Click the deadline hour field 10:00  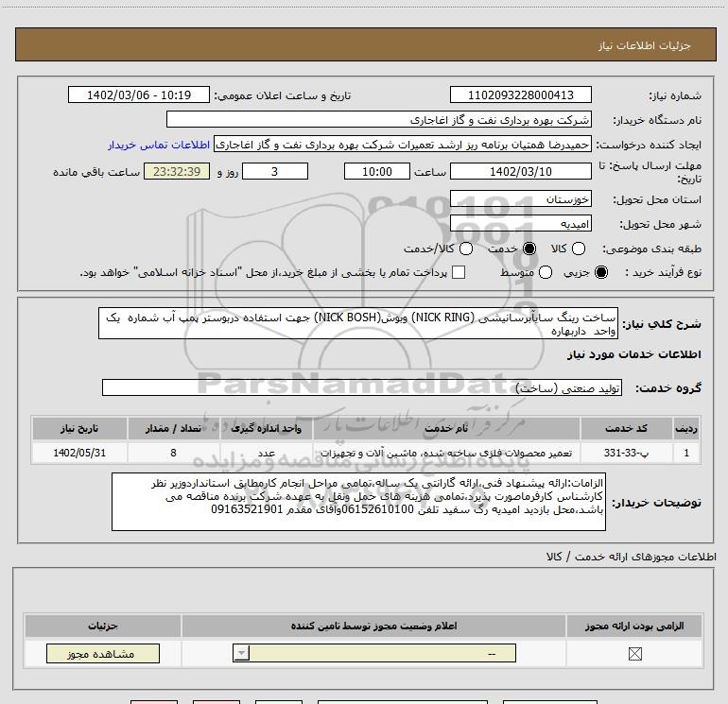[x=377, y=171]
